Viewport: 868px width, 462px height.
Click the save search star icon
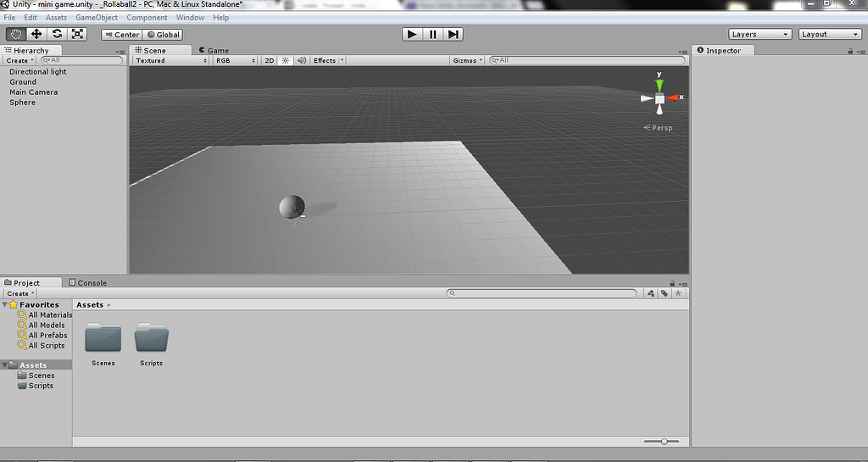click(678, 293)
